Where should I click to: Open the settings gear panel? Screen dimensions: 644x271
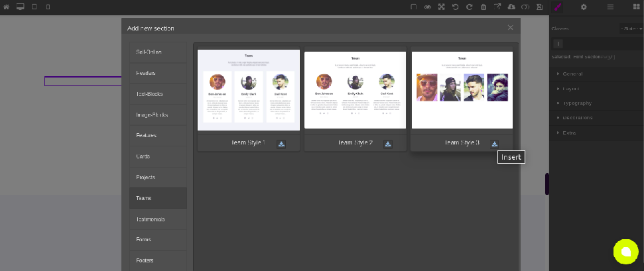[x=584, y=7]
